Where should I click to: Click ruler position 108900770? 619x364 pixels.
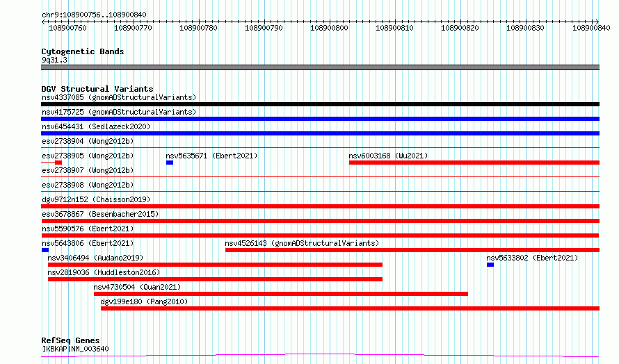click(133, 28)
